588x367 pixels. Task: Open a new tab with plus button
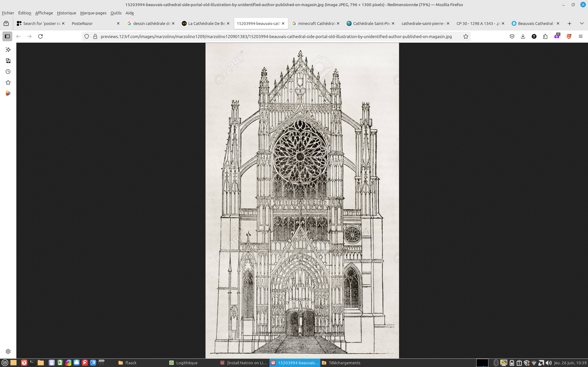[569, 24]
